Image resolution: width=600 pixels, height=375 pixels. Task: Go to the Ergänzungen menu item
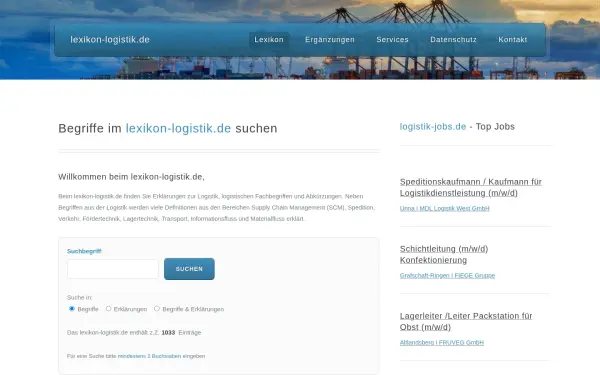point(330,40)
